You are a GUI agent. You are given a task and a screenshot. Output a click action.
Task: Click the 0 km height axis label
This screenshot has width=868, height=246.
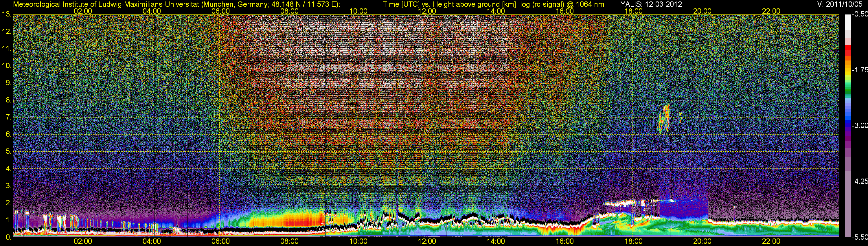point(8,237)
